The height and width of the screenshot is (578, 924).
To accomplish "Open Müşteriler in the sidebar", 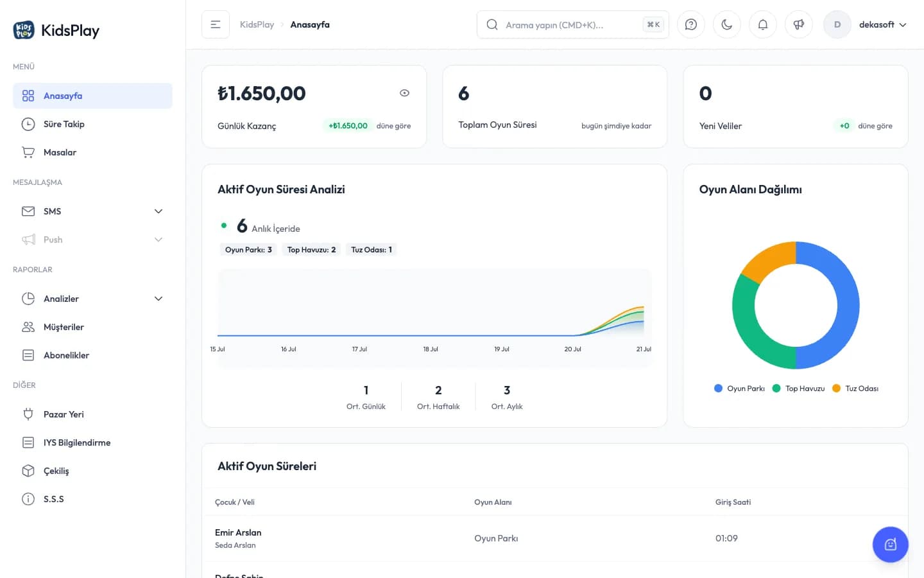I will [92, 327].
